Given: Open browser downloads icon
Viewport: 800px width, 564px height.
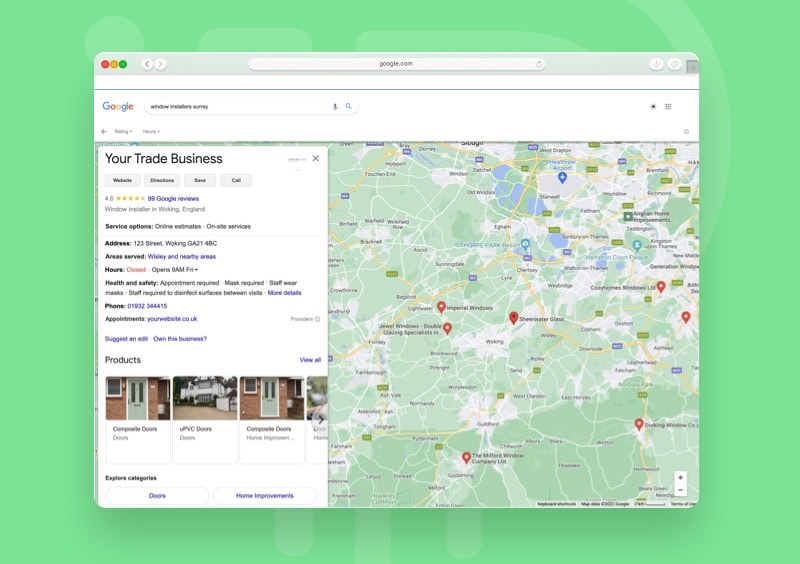Looking at the screenshot, I should 656,64.
